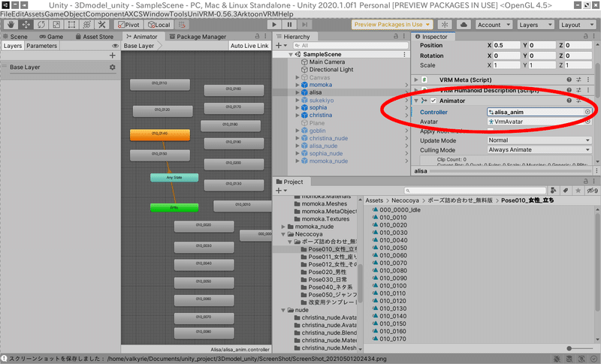The height and width of the screenshot is (364, 601).
Task: Lock the Hierarchy panel
Action: tap(396, 36)
